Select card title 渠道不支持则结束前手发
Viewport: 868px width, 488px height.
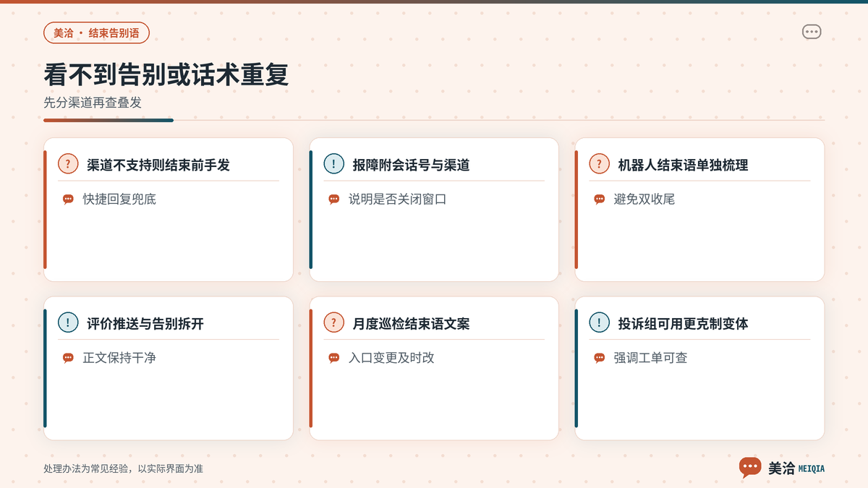[x=158, y=165]
